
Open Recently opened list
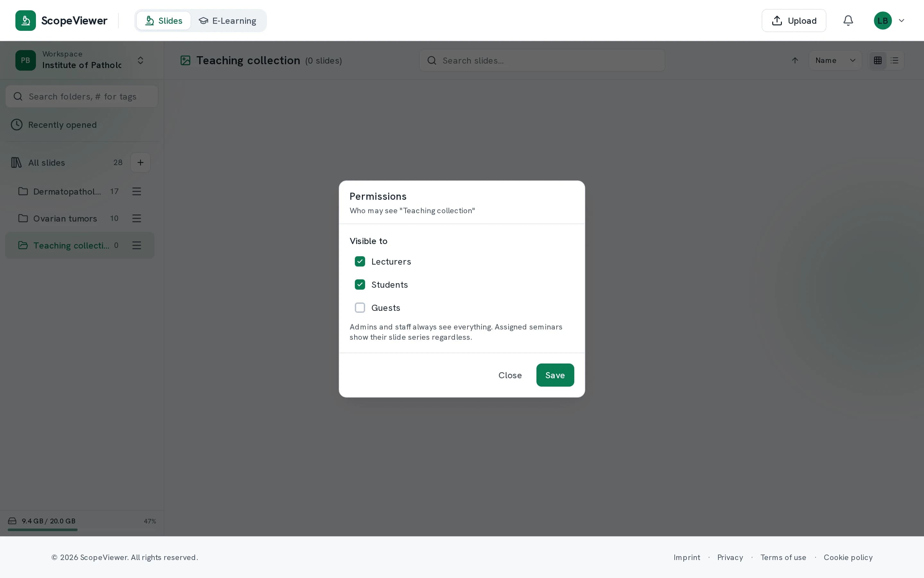click(x=82, y=125)
